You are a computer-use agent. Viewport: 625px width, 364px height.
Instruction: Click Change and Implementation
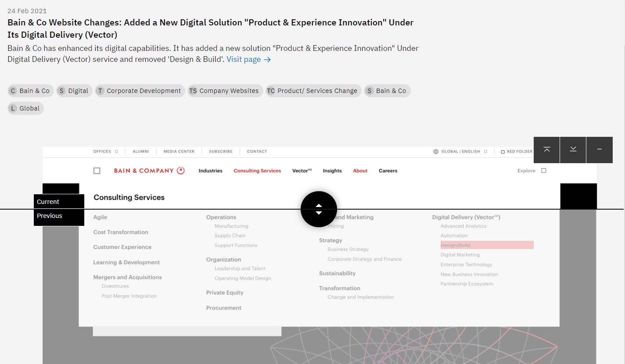point(361,297)
